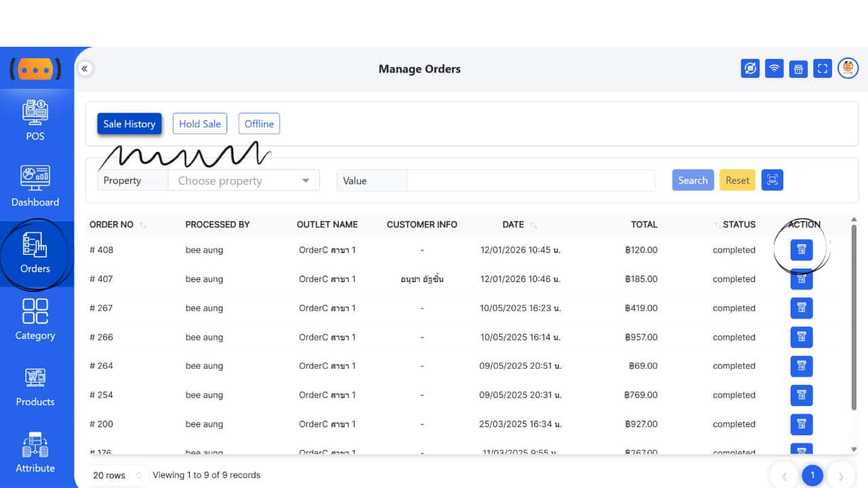Open the POS screen from sidebar
Image resolution: width=868 pixels, height=488 pixels.
point(35,121)
